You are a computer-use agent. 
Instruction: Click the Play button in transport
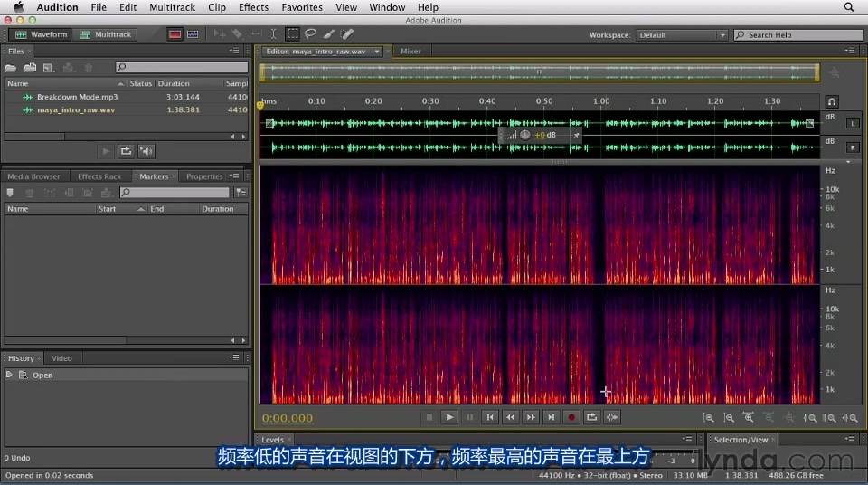[449, 417]
